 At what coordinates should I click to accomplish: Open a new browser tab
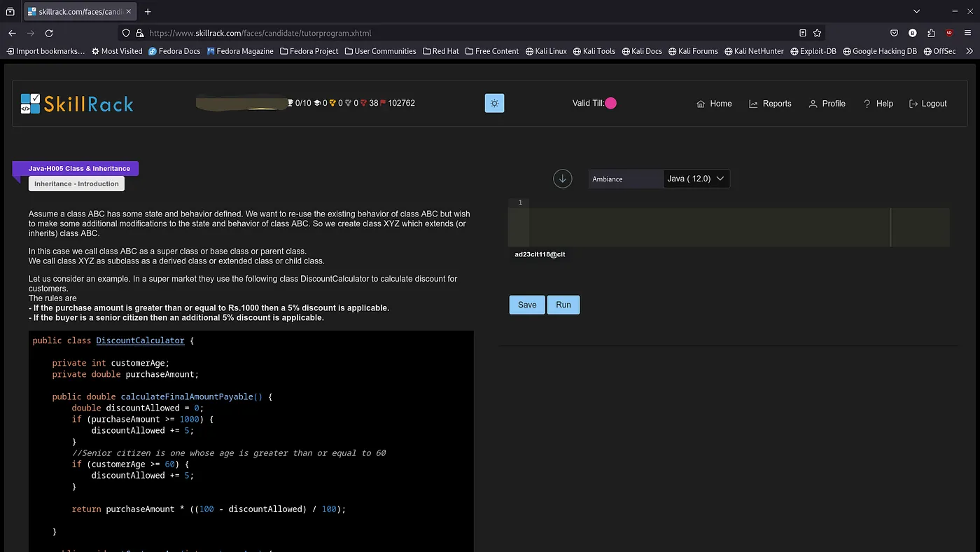(148, 11)
